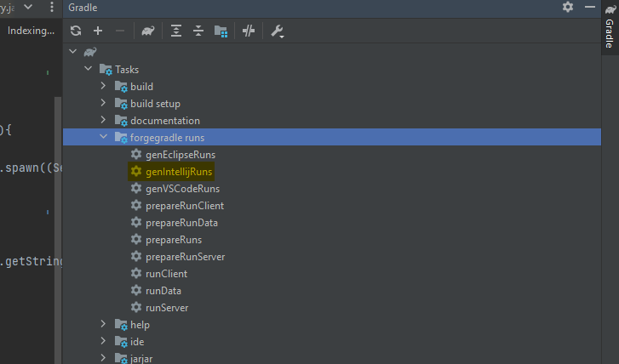
Task: Collapse the forgegradle runs folder
Action: click(x=103, y=137)
